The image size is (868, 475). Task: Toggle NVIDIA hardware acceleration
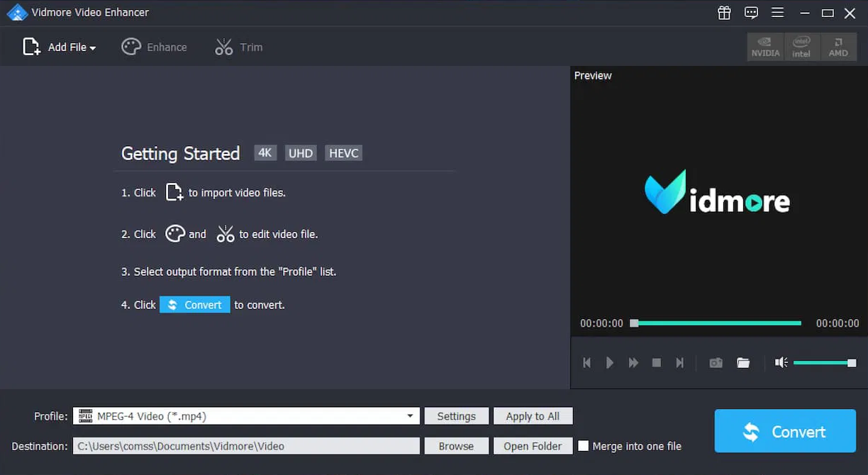[x=765, y=47]
